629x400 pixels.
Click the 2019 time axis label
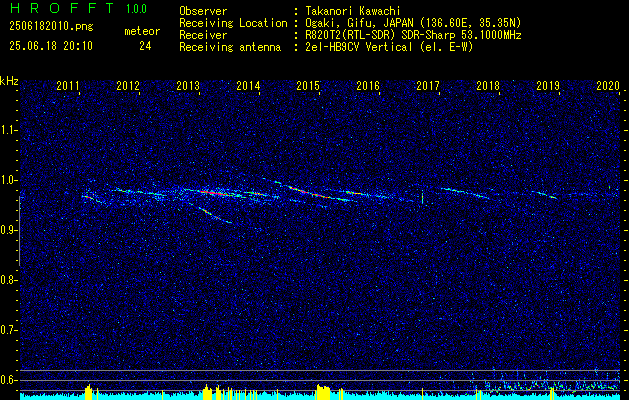coord(548,85)
